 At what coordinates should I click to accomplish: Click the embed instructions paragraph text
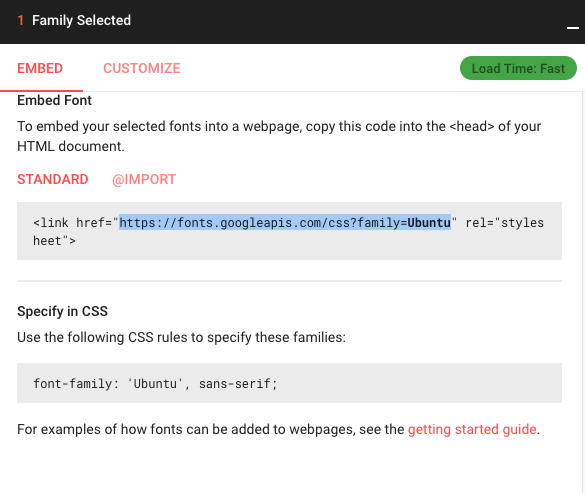[x=279, y=136]
